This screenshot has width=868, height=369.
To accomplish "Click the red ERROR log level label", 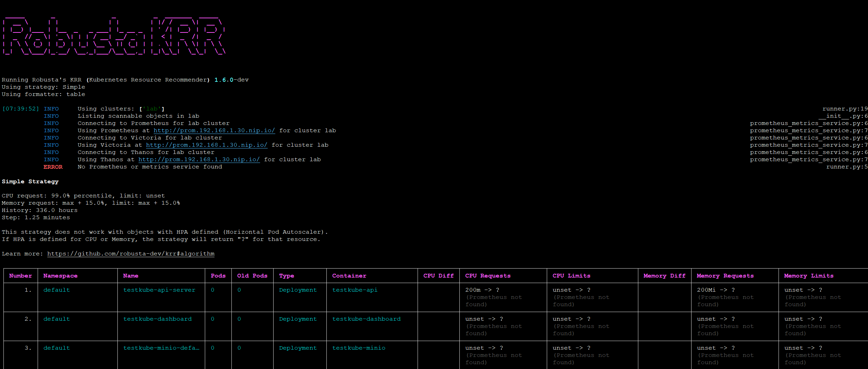I will [x=53, y=167].
